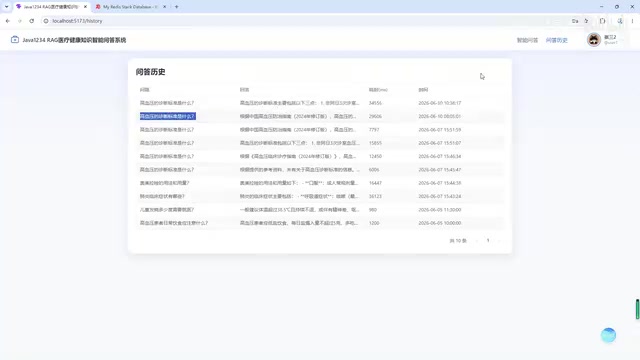
Task: Click the answer cell in the 36123 row
Action: (x=299, y=196)
